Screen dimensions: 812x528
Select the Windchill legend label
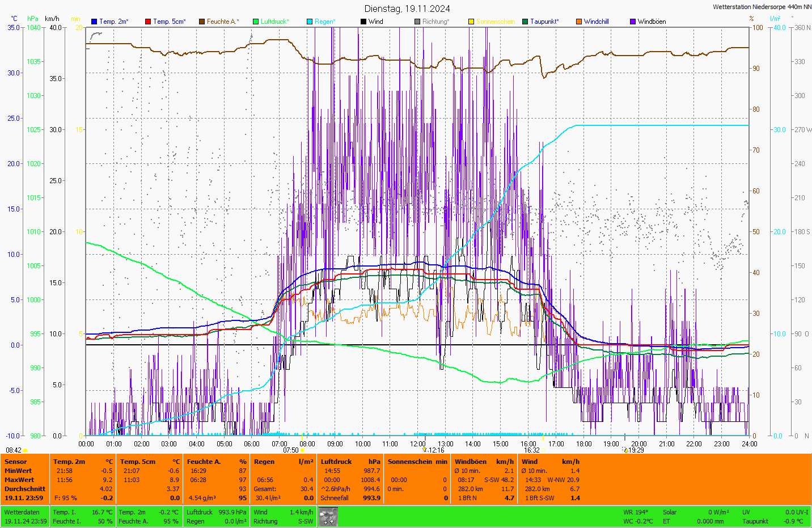click(596, 22)
